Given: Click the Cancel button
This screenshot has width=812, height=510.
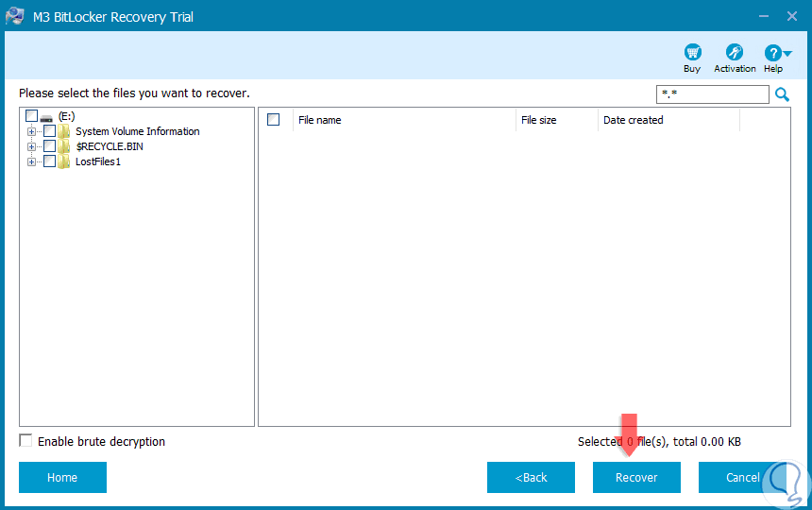Looking at the screenshot, I should click(742, 477).
